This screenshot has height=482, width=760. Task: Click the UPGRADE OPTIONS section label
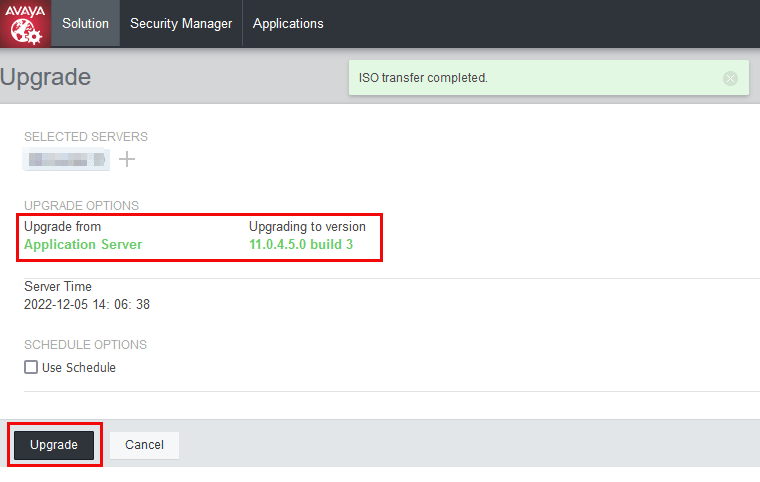(81, 206)
